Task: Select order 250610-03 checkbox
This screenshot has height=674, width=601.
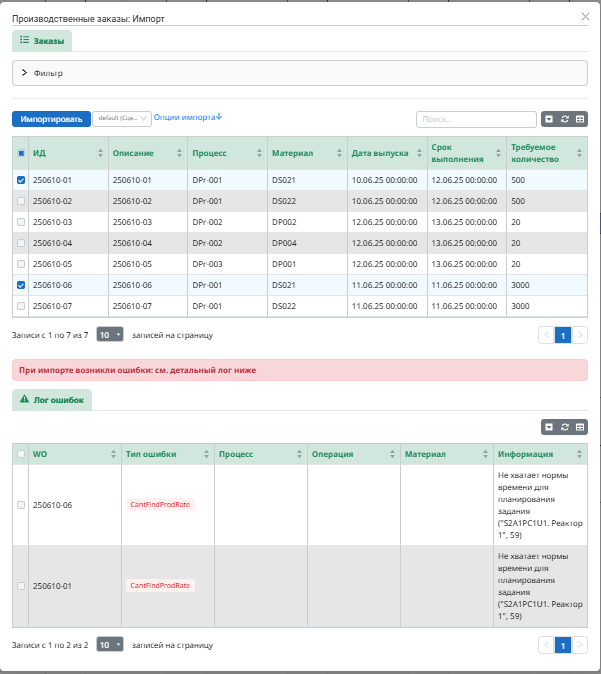Action: (22, 222)
